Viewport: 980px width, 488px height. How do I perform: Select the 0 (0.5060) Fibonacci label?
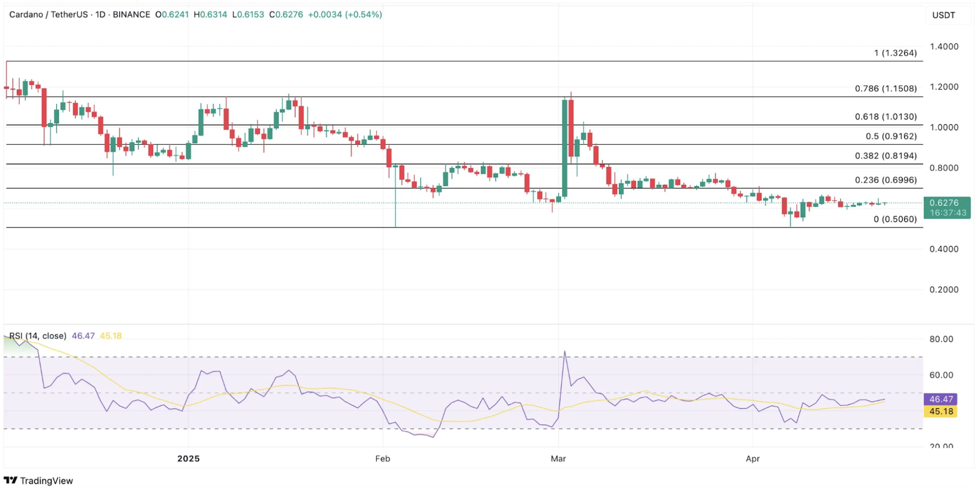(895, 219)
